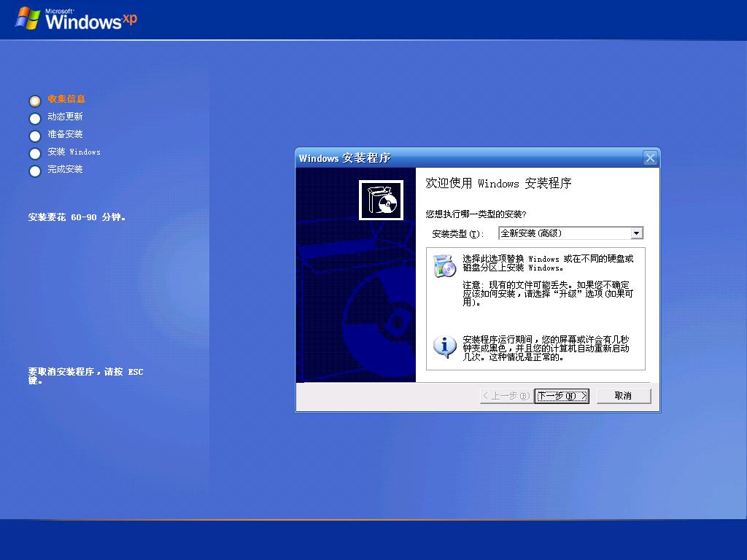Click the 收集信息 step label
This screenshot has height=560, width=747.
66,99
